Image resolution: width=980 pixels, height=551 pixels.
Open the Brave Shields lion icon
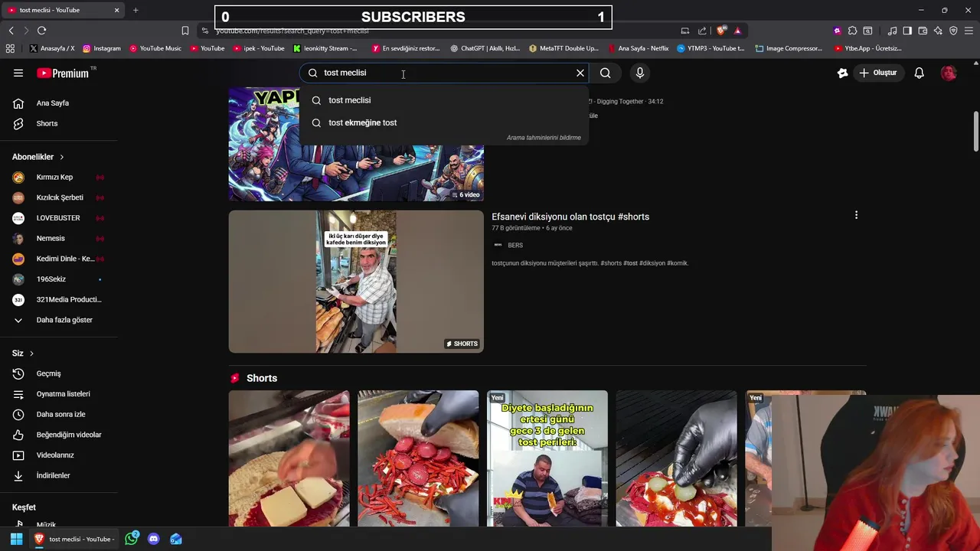tap(721, 31)
